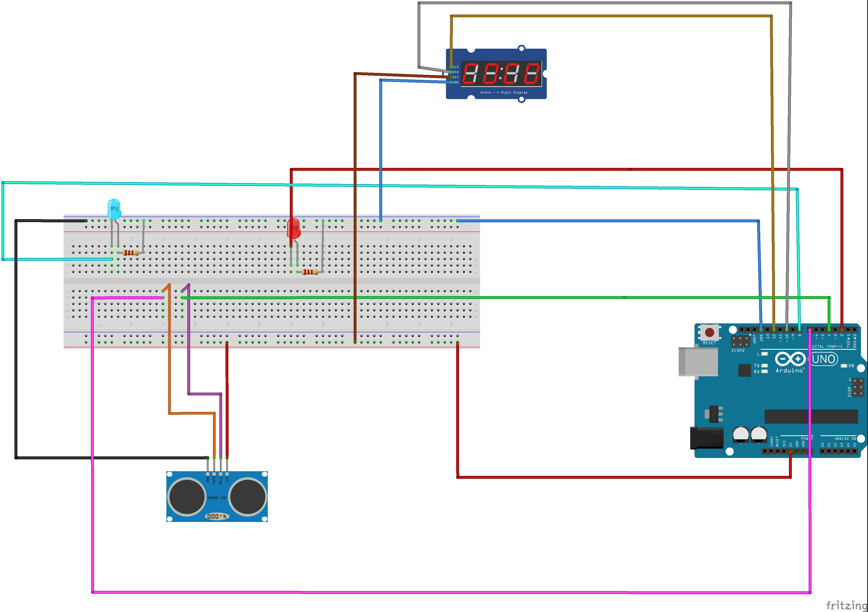The width and height of the screenshot is (868, 612).
Task: Click the TX indicator LED
Action: click(x=765, y=366)
